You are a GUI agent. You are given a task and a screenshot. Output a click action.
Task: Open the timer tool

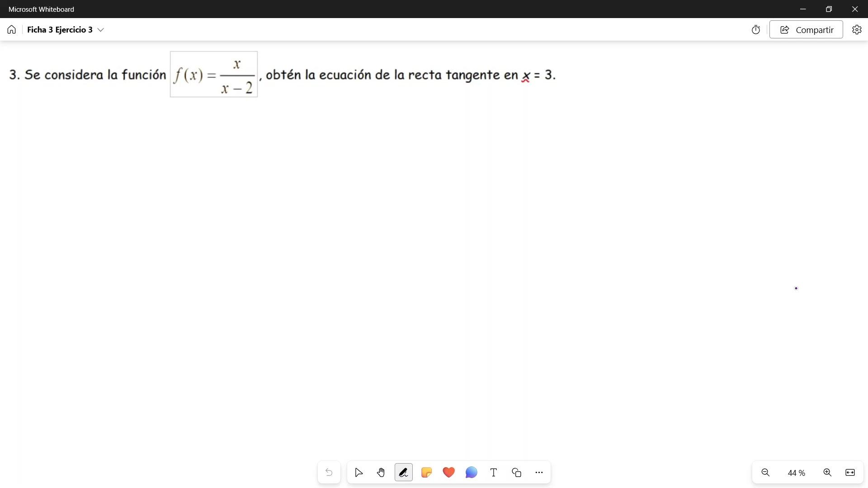click(x=756, y=30)
